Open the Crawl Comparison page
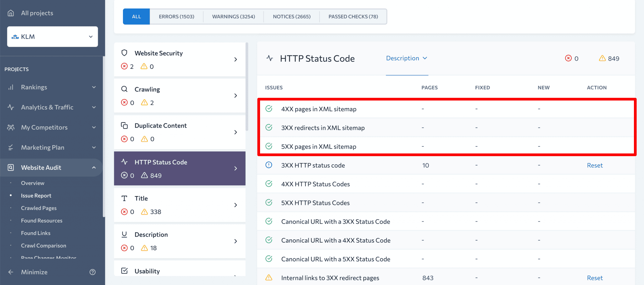The height and width of the screenshot is (285, 644). point(43,245)
